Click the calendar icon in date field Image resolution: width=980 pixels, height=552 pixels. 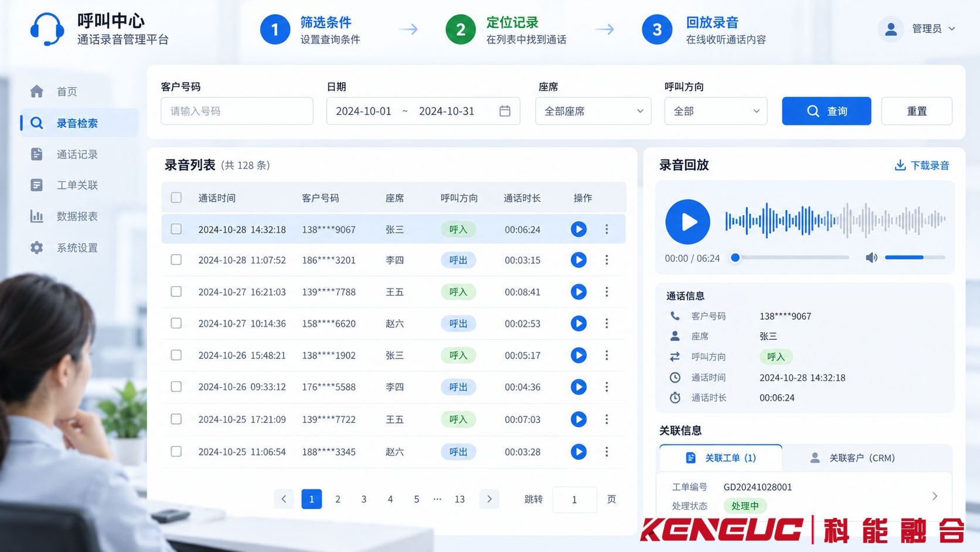click(505, 111)
